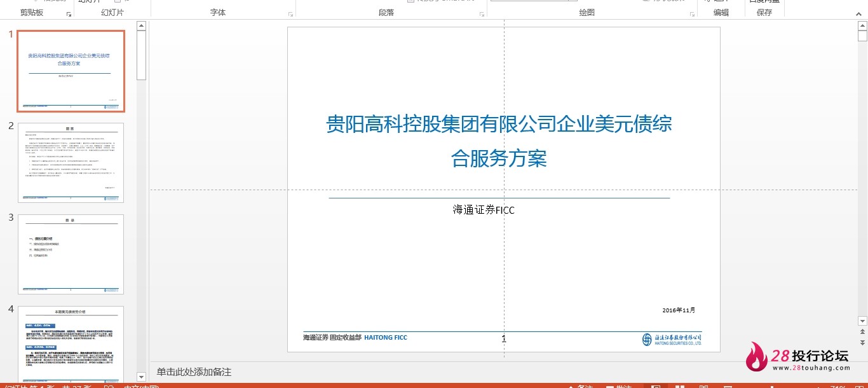Open the 字体 (Font) dialog launcher

coord(291,14)
